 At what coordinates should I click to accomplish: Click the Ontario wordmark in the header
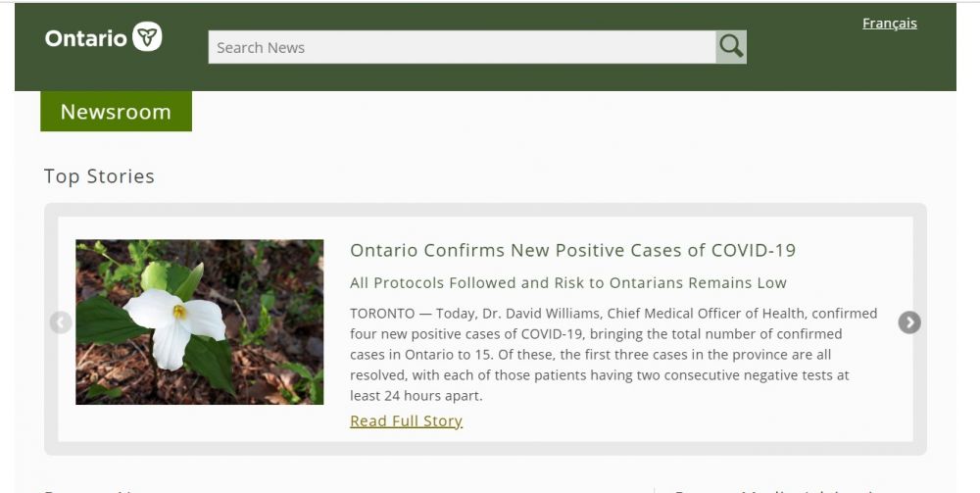(86, 38)
